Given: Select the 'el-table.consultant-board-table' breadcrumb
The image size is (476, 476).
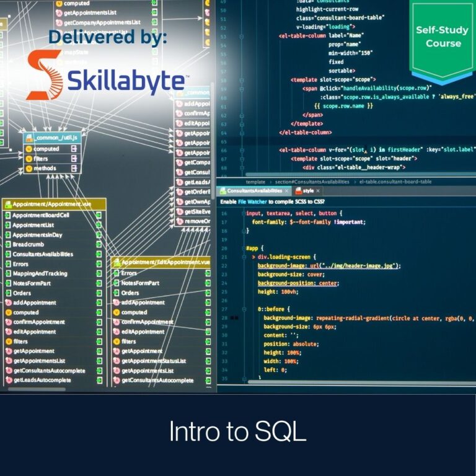Looking at the screenshot, I should 395,182.
